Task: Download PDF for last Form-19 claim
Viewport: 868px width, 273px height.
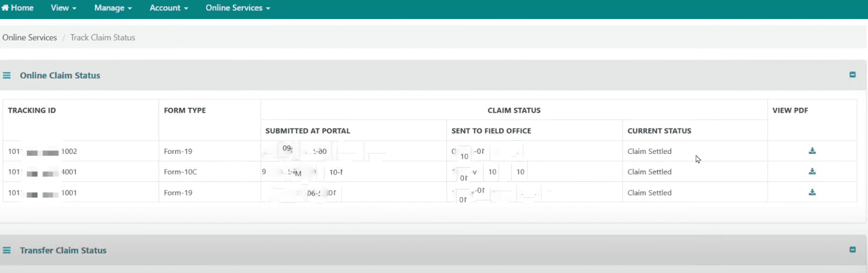Action: pyautogui.click(x=812, y=192)
